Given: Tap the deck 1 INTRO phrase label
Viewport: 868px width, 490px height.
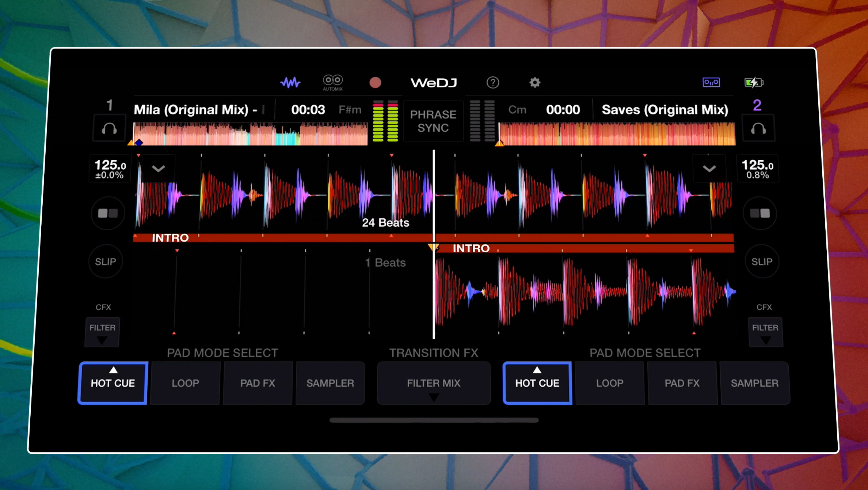Looking at the screenshot, I should pyautogui.click(x=170, y=238).
